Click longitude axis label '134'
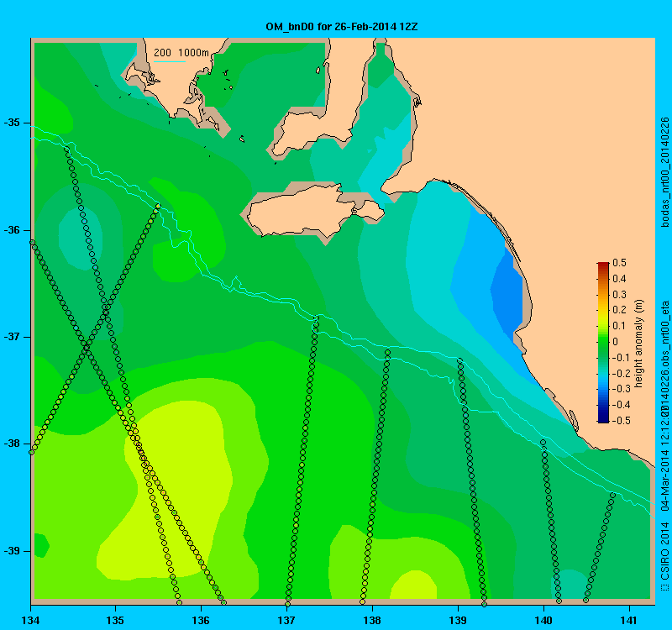The image size is (672, 630). [30, 620]
